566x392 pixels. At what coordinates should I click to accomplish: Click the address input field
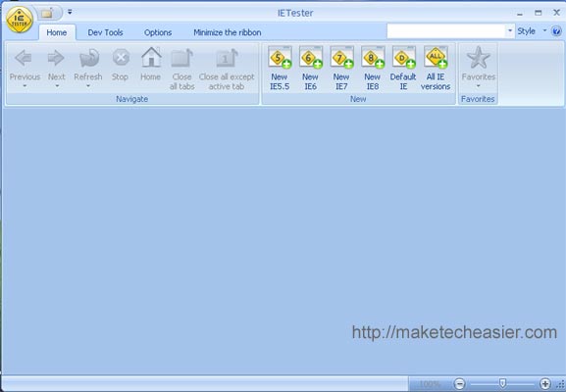pos(446,31)
